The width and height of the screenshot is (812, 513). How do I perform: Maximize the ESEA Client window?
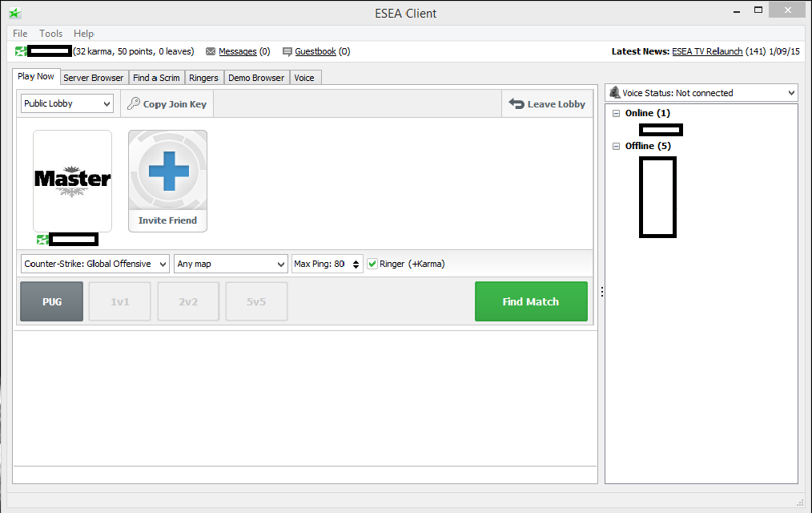(758, 10)
